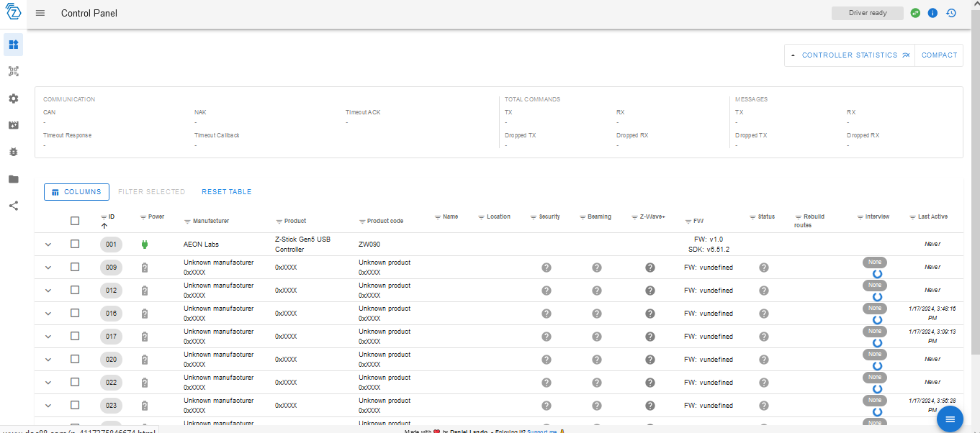
Task: Select checkbox for node 017
Action: point(75,337)
